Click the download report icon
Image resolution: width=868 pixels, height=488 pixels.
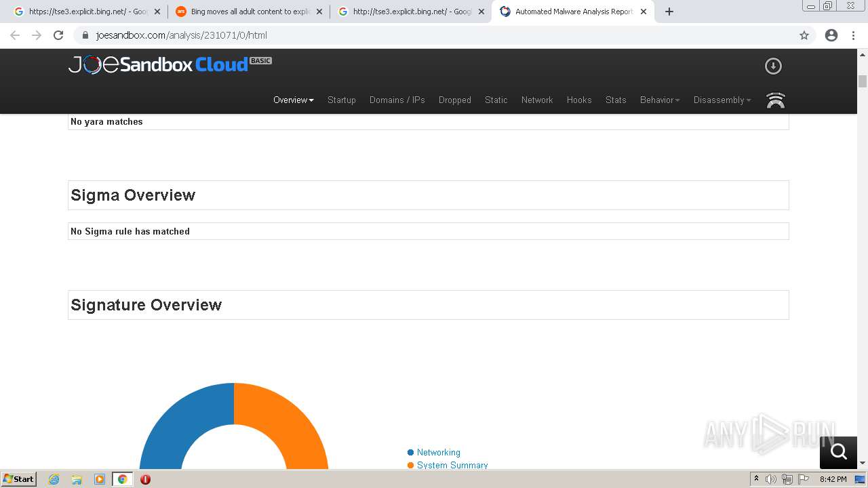click(x=773, y=66)
